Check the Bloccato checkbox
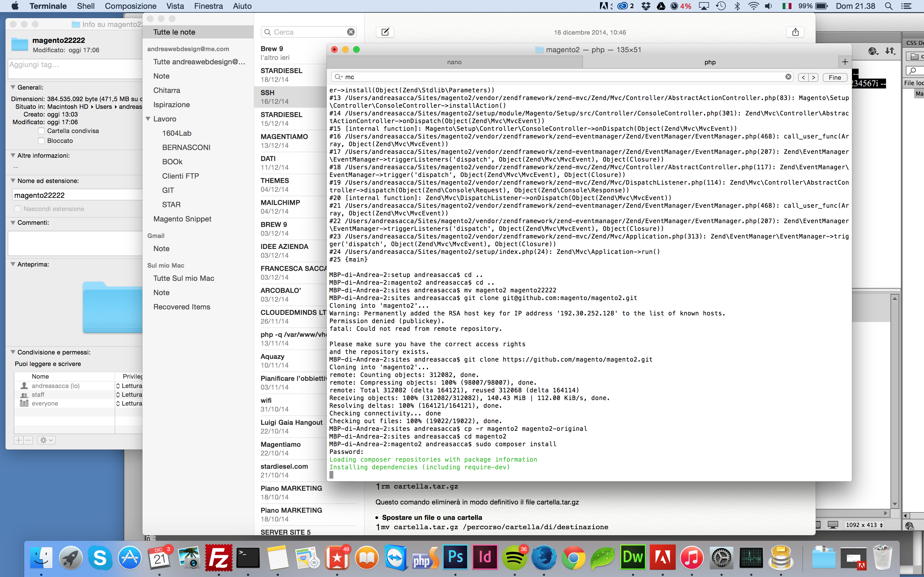This screenshot has width=924, height=577. click(41, 141)
